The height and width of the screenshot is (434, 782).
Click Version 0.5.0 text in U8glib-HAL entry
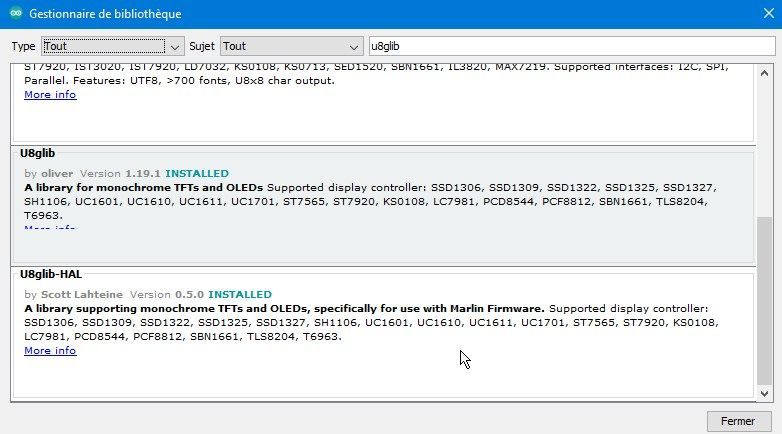pyautogui.click(x=167, y=295)
